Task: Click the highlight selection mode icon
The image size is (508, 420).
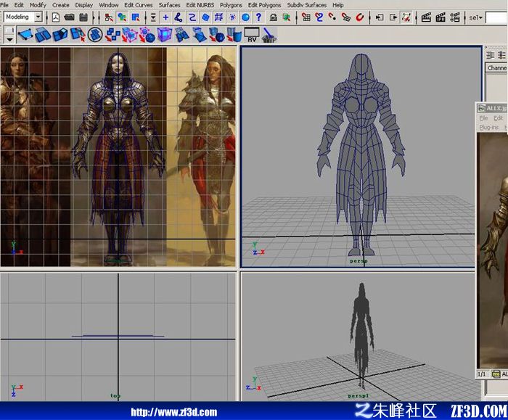Action: [287, 17]
